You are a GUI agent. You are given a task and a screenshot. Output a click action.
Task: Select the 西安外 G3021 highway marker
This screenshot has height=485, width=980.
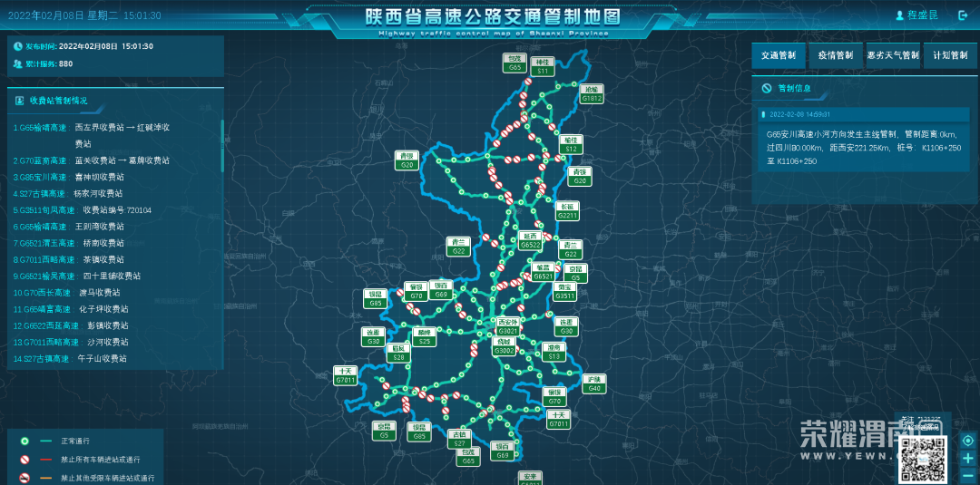click(507, 325)
